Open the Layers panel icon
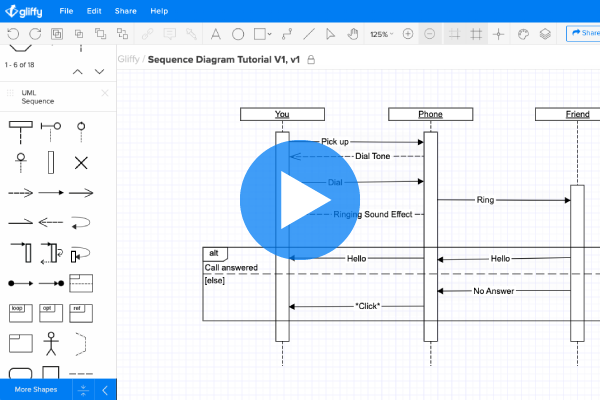Viewport: 600px width, 400px height. pos(544,34)
